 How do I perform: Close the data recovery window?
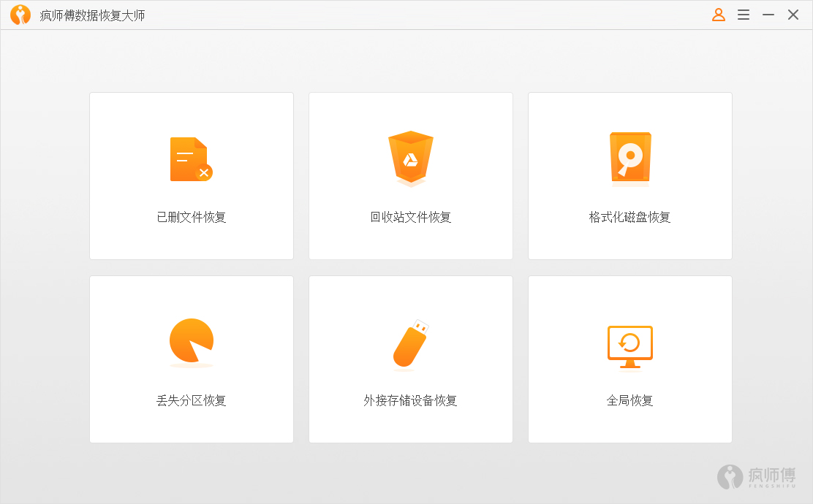click(x=793, y=15)
